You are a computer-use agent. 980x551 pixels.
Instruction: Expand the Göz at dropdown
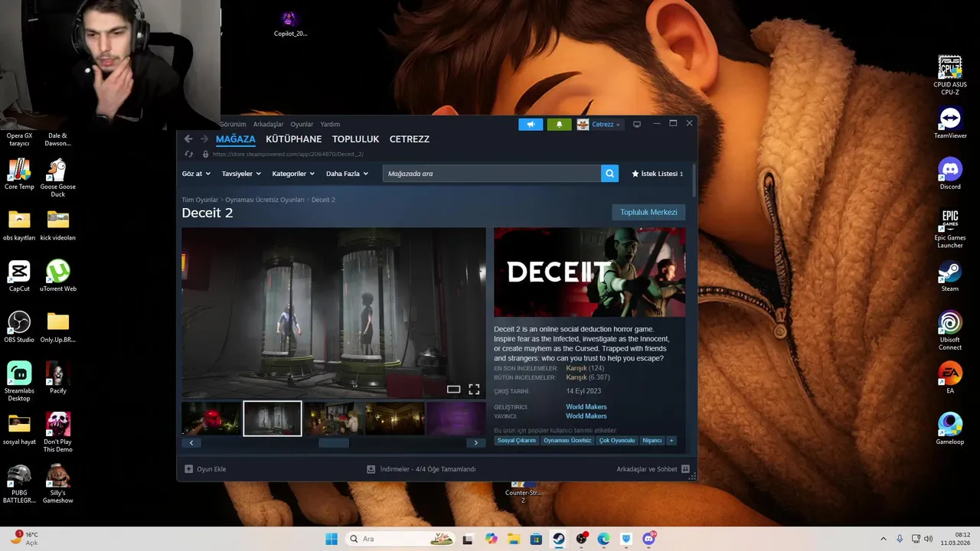tap(196, 174)
